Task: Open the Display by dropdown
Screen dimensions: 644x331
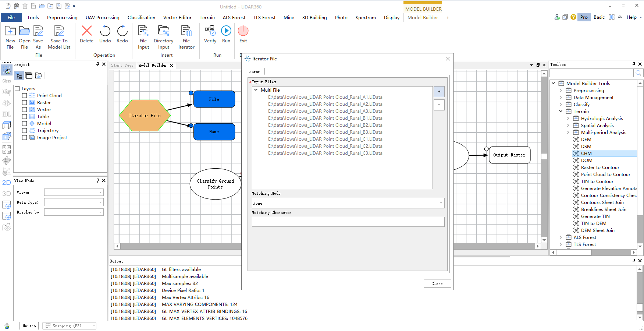Action: pos(74,212)
